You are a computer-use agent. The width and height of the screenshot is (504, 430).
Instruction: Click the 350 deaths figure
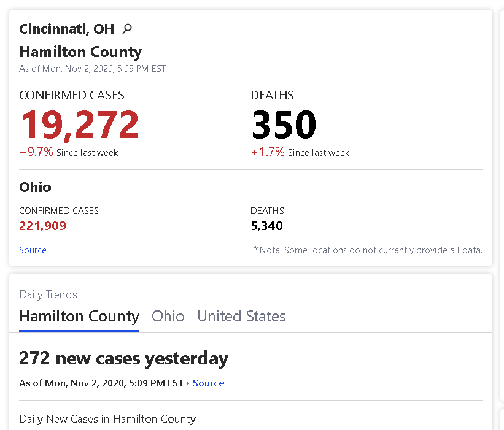click(x=284, y=125)
